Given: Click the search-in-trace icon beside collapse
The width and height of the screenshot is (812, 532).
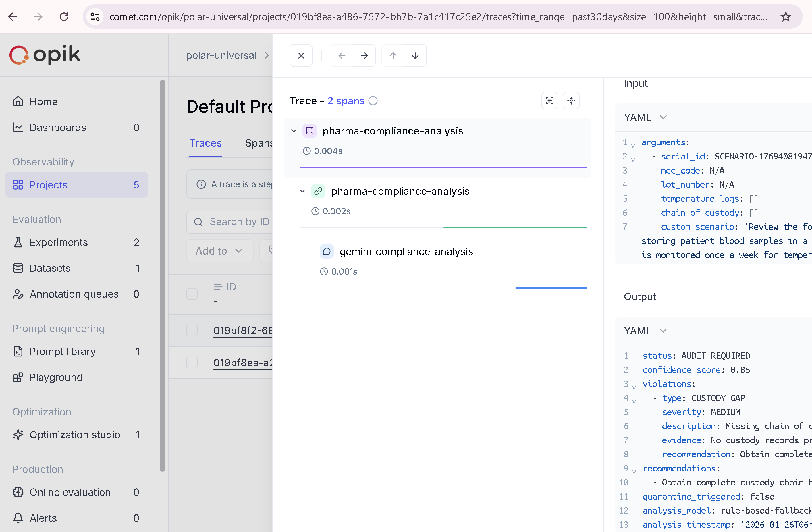Looking at the screenshot, I should click(549, 101).
